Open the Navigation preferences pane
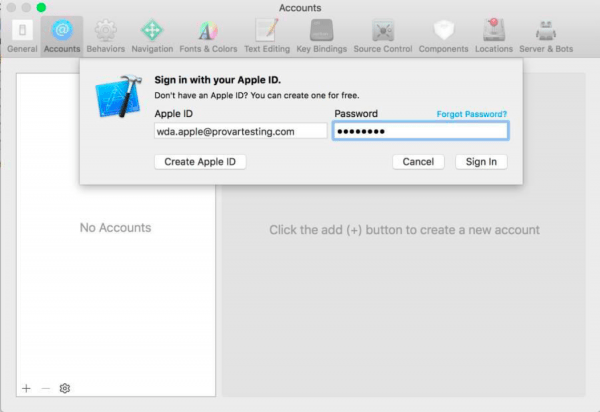This screenshot has width=600, height=412. pyautogui.click(x=152, y=36)
